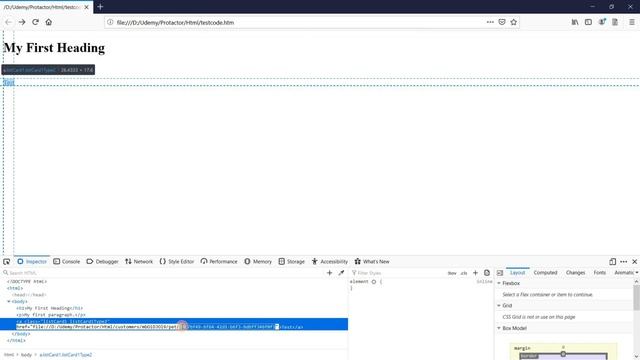Select the h1 My First Heading node
640x360 pixels.
(x=49, y=308)
